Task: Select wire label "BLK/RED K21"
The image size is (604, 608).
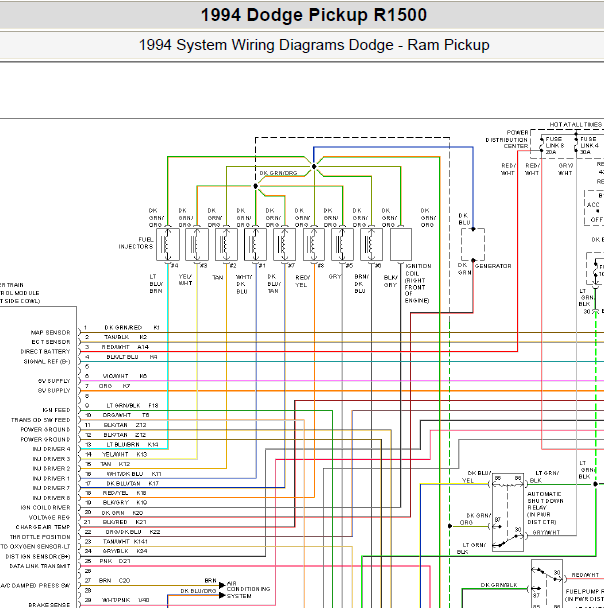Action: coord(124,522)
